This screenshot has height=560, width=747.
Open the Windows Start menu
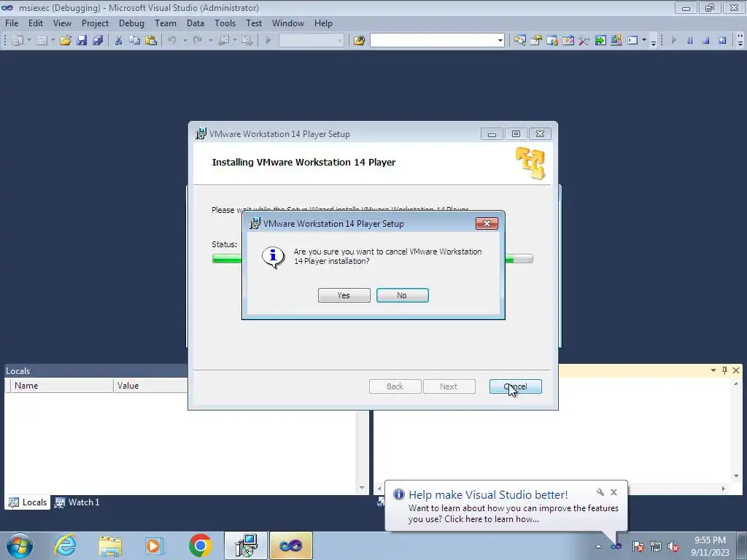click(19, 545)
